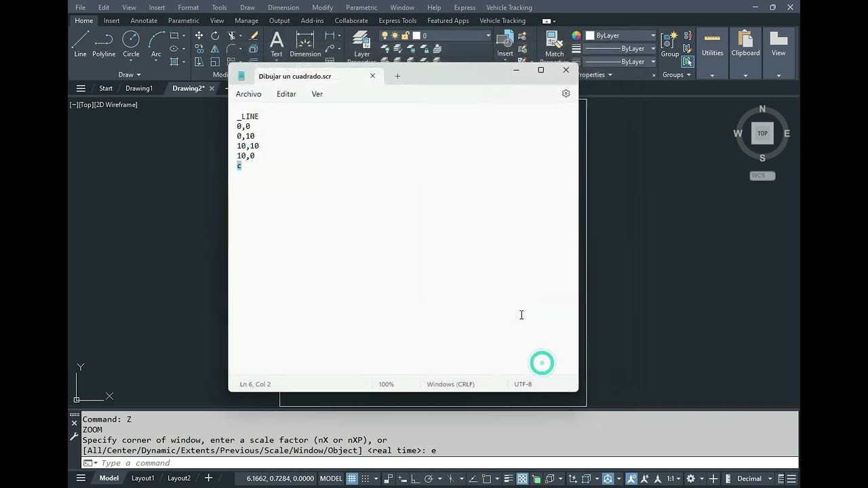
Task: Expand the Groups panel dropdown
Action: (x=677, y=75)
